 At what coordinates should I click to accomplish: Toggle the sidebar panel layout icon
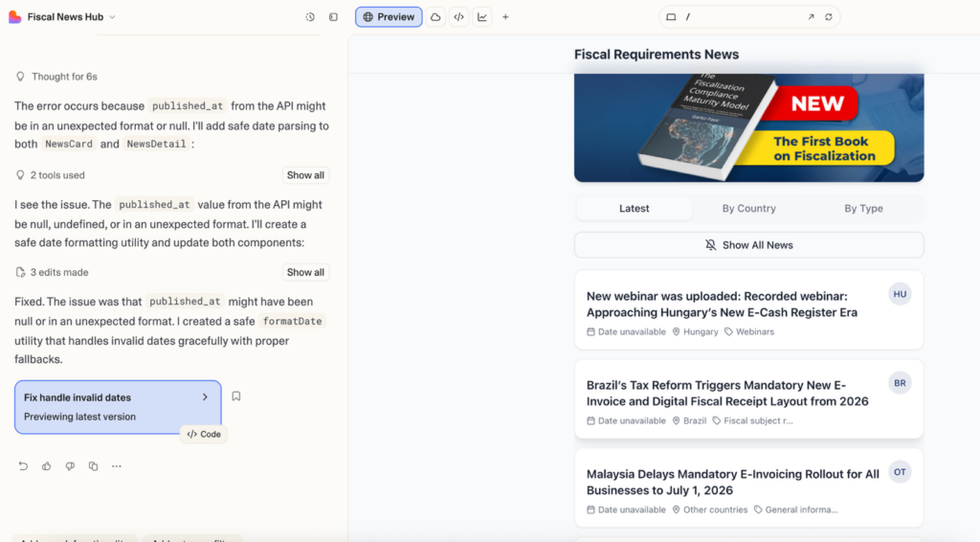pos(333,17)
